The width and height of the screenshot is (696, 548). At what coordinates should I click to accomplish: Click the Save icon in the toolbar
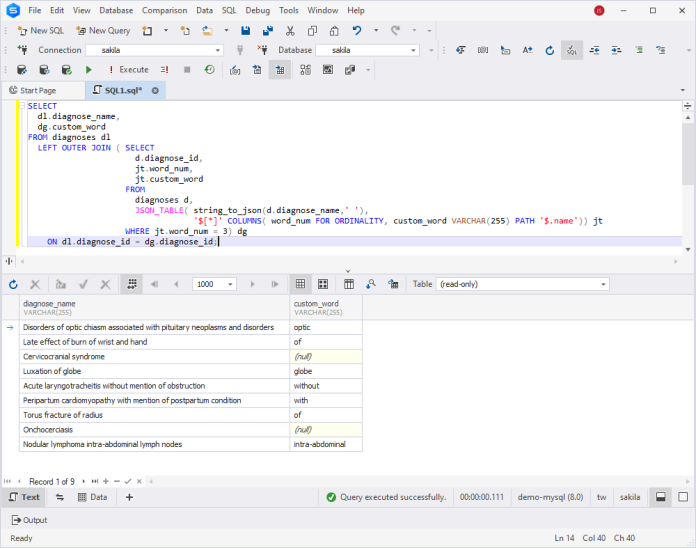pyautogui.click(x=246, y=31)
